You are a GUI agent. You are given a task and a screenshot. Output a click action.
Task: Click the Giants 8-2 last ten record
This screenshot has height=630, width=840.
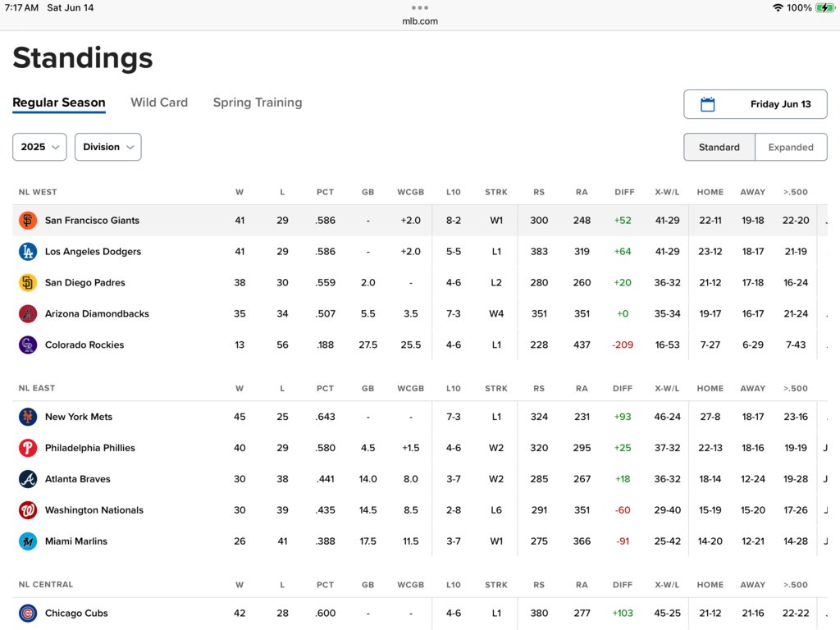pyautogui.click(x=453, y=220)
